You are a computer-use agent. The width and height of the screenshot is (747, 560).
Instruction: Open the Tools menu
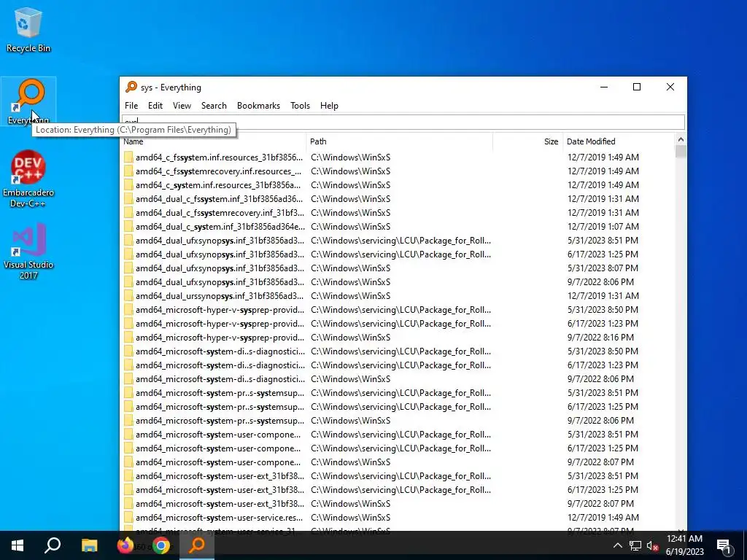pyautogui.click(x=300, y=106)
